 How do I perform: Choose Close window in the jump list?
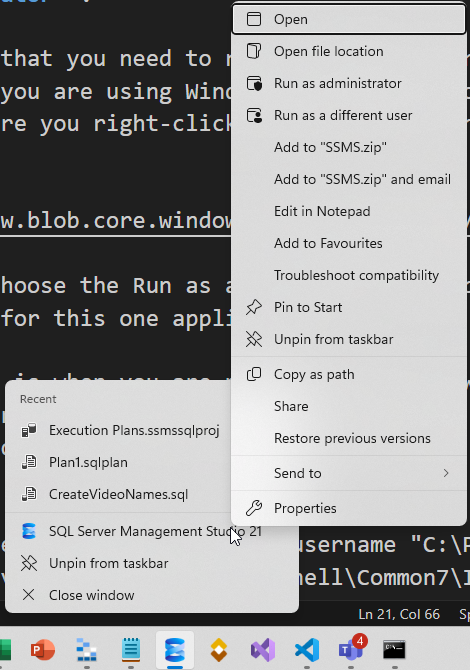(152, 595)
